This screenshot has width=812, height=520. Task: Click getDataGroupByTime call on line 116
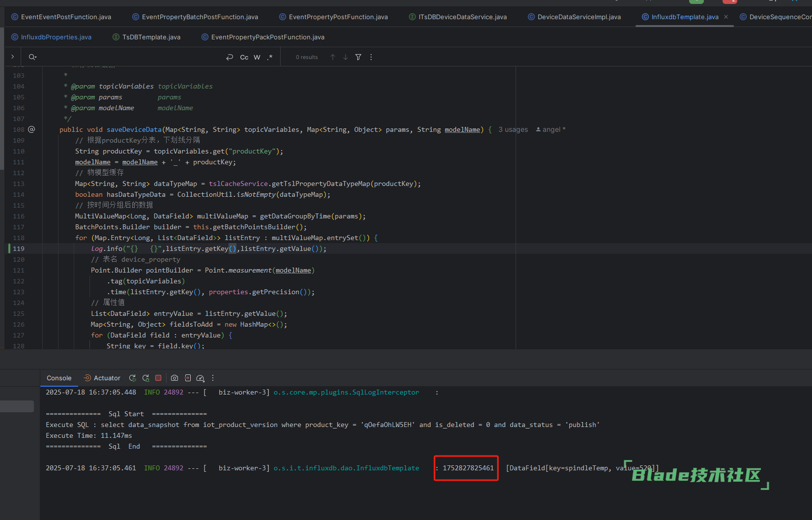pyautogui.click(x=296, y=216)
